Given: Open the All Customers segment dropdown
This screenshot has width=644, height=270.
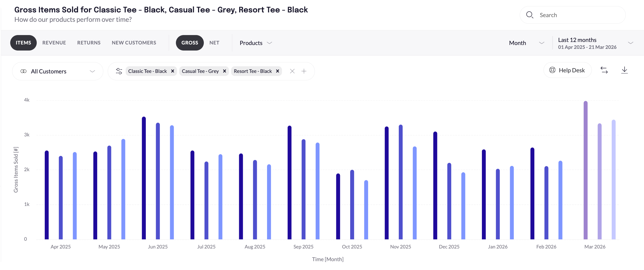Looking at the screenshot, I should tap(58, 72).
